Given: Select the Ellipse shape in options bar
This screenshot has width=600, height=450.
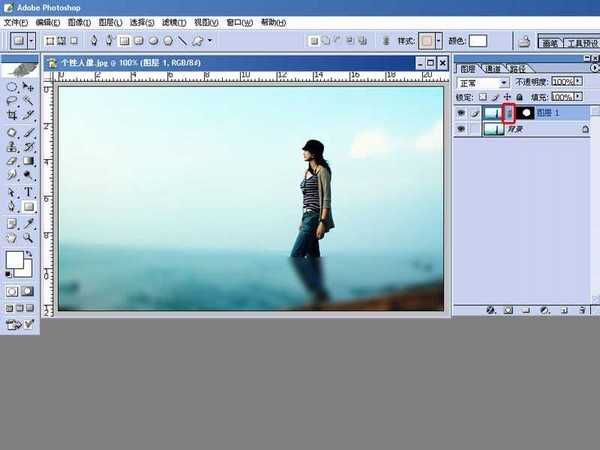Looking at the screenshot, I should pos(153,41).
